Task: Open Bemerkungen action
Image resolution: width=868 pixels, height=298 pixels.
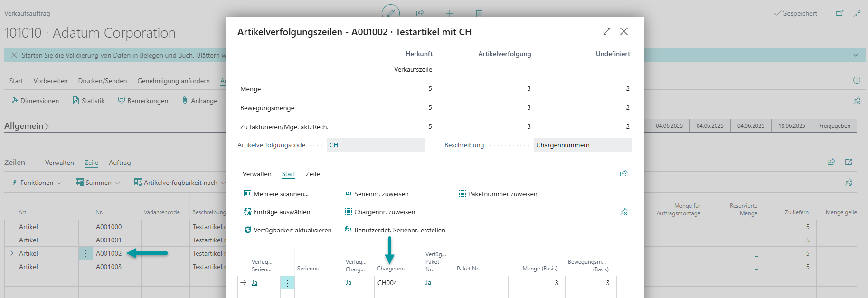Action: click(143, 101)
